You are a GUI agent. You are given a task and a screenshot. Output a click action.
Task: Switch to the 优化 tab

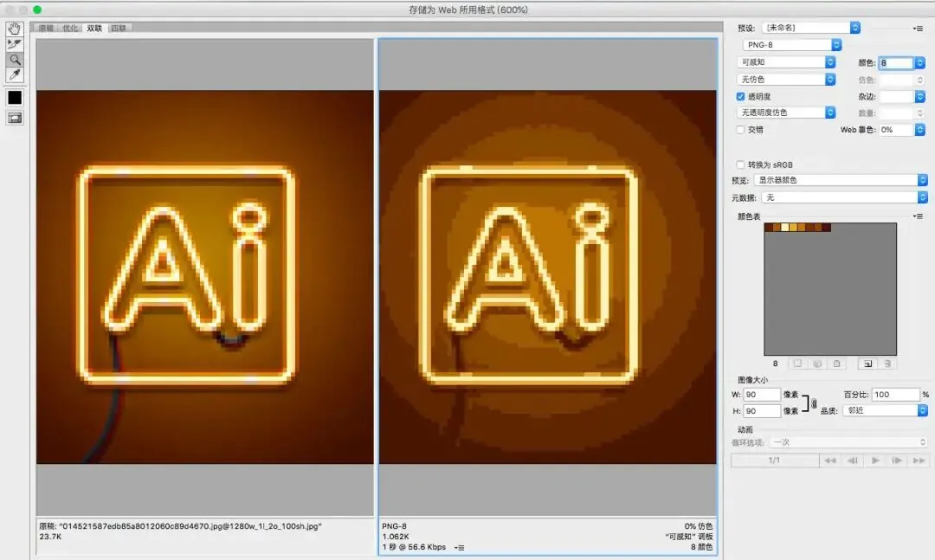(x=70, y=28)
